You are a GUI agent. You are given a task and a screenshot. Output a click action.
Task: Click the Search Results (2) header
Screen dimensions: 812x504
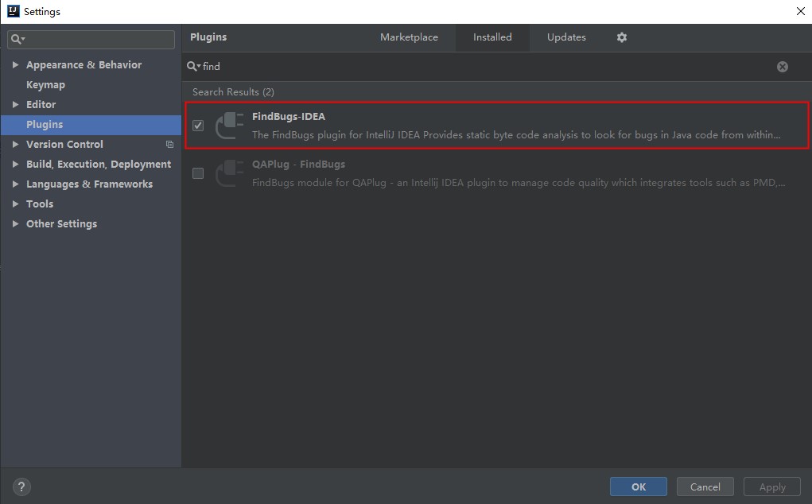(x=233, y=92)
